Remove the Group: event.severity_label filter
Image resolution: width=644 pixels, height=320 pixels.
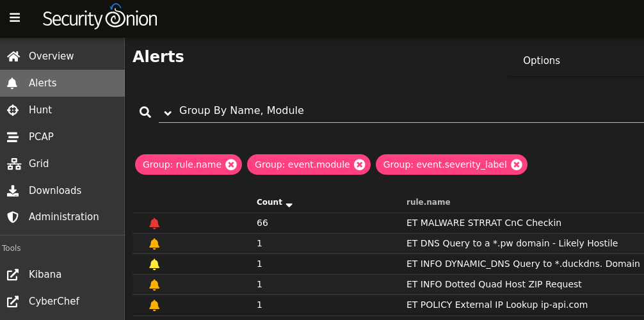point(517,164)
